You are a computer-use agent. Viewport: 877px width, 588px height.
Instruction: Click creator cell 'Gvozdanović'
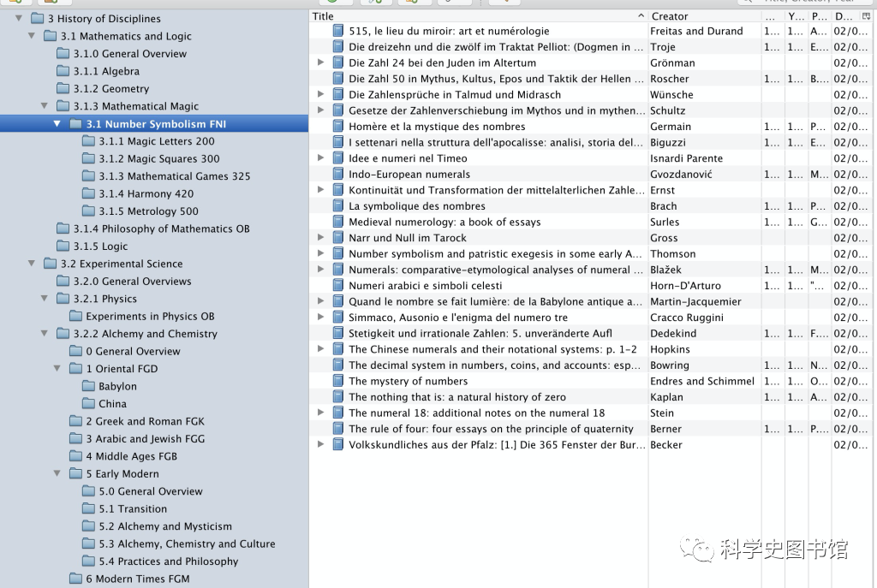point(681,174)
